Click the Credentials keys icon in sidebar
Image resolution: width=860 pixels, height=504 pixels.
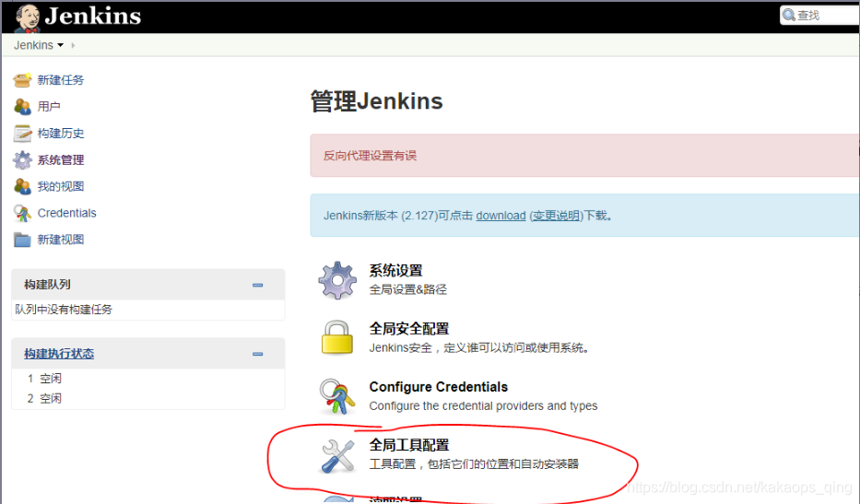coord(22,214)
